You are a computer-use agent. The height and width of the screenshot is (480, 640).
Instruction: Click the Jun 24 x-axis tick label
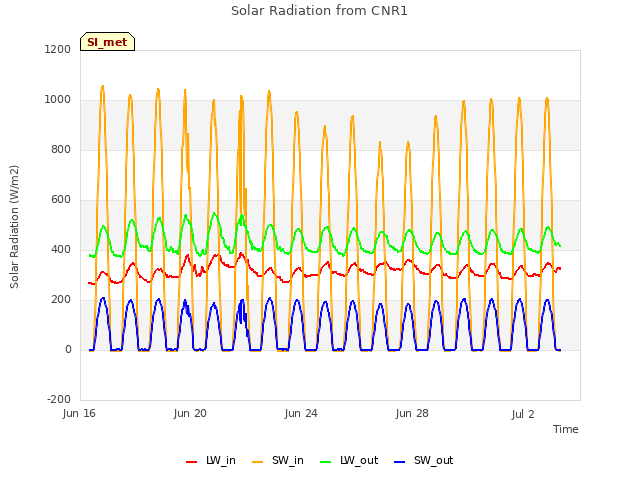point(301,413)
